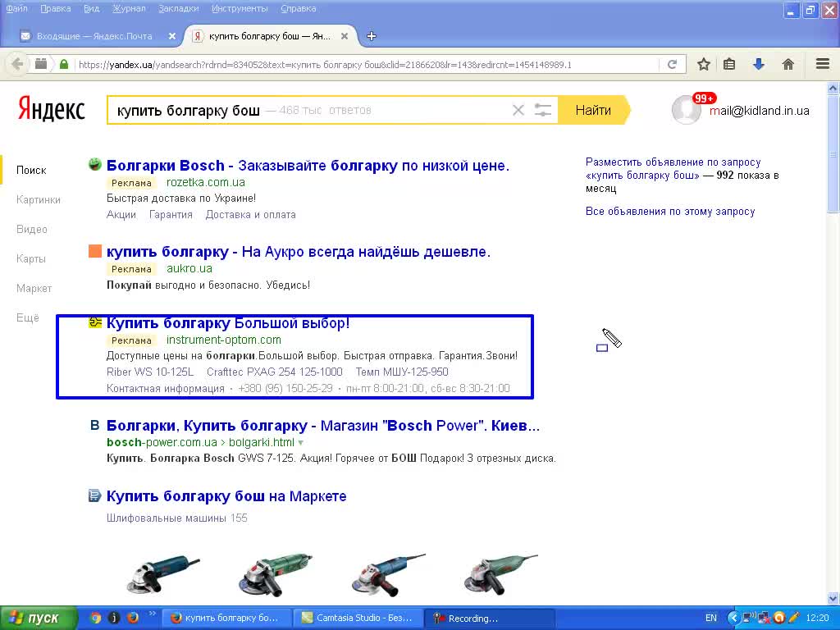The width and height of the screenshot is (840, 630).
Task: Click the pencil icon in the system tray
Action: 793,618
